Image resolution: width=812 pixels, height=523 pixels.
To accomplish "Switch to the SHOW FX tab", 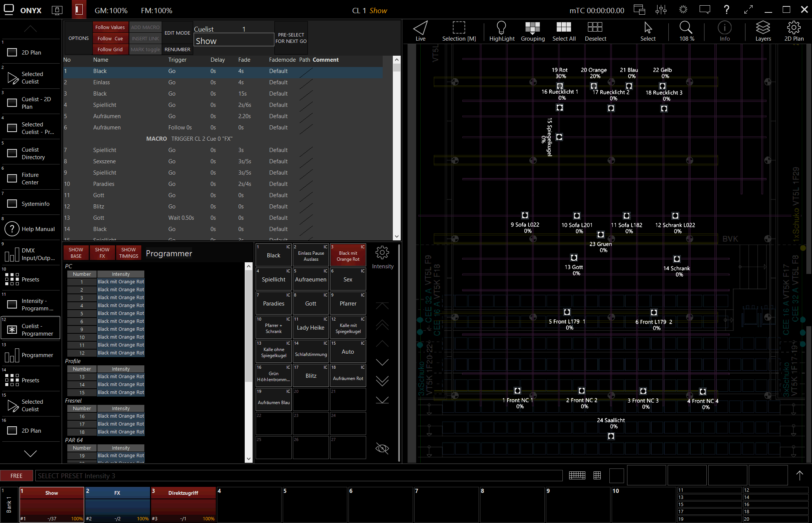I will tap(102, 252).
